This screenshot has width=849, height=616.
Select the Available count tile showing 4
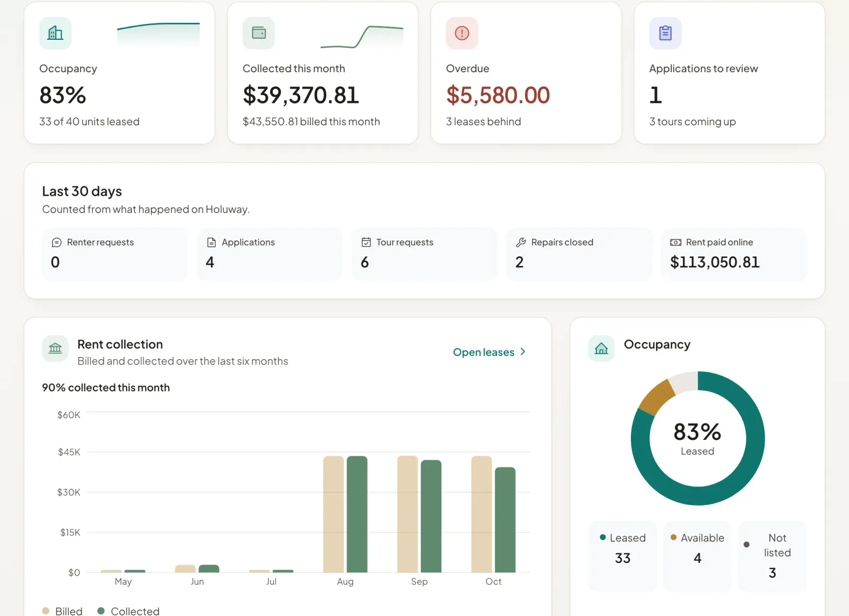[x=697, y=556]
